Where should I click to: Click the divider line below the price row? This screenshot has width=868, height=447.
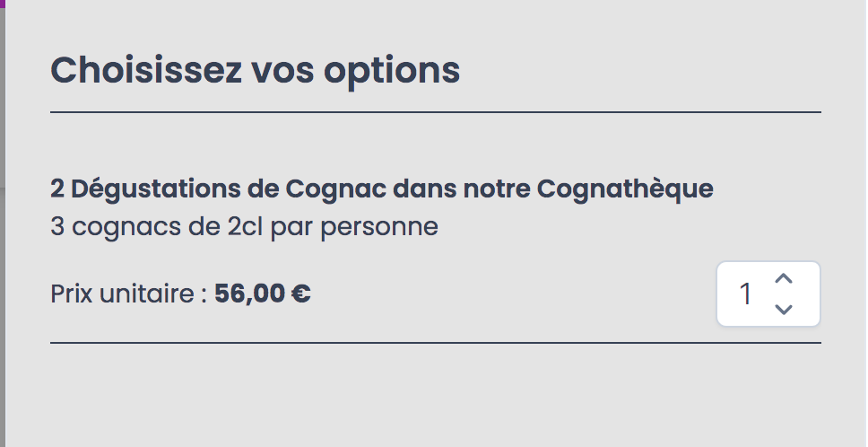point(436,343)
